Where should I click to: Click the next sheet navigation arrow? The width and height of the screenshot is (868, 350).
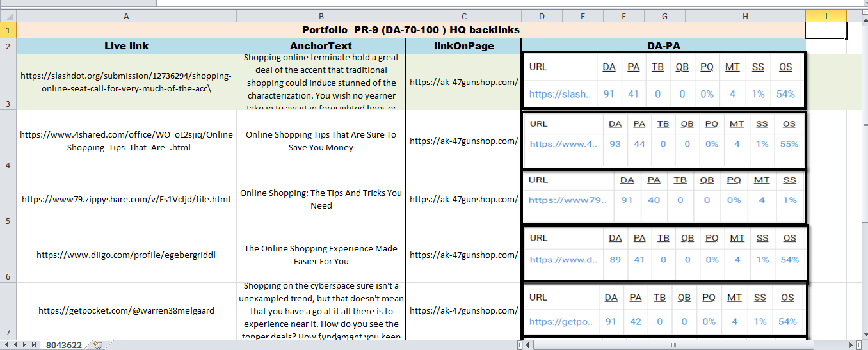[x=25, y=345]
